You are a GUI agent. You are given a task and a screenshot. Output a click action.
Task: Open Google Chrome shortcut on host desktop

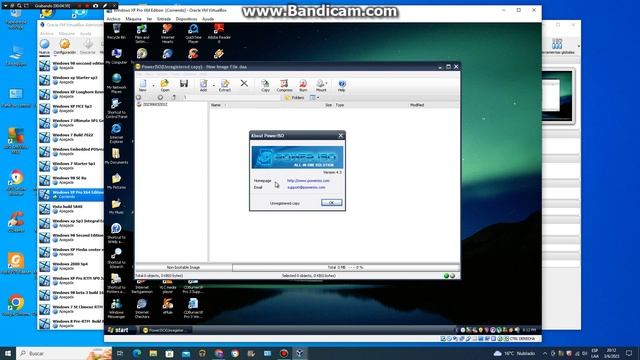click(x=16, y=305)
